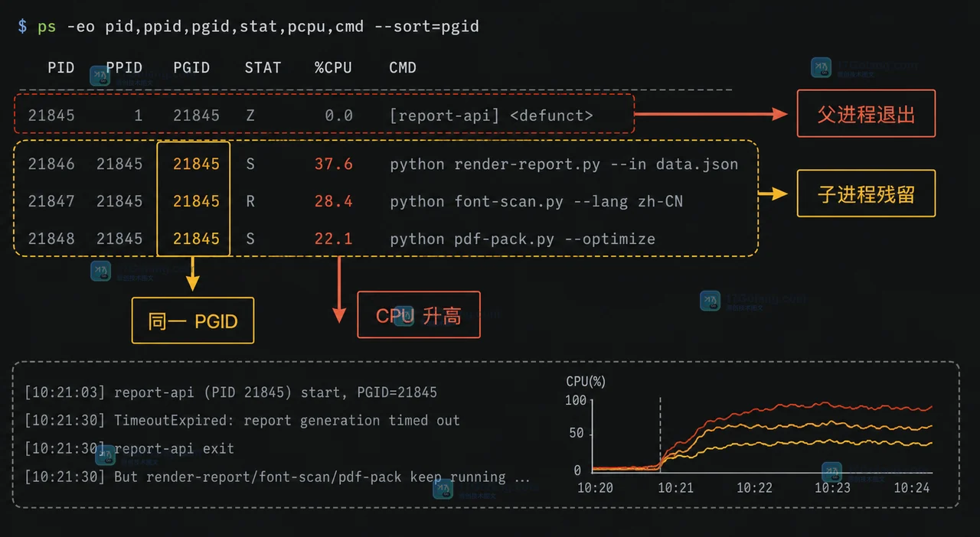Viewport: 980px width, 537px height.
Task: Click the %CPU column header
Action: [x=333, y=67]
